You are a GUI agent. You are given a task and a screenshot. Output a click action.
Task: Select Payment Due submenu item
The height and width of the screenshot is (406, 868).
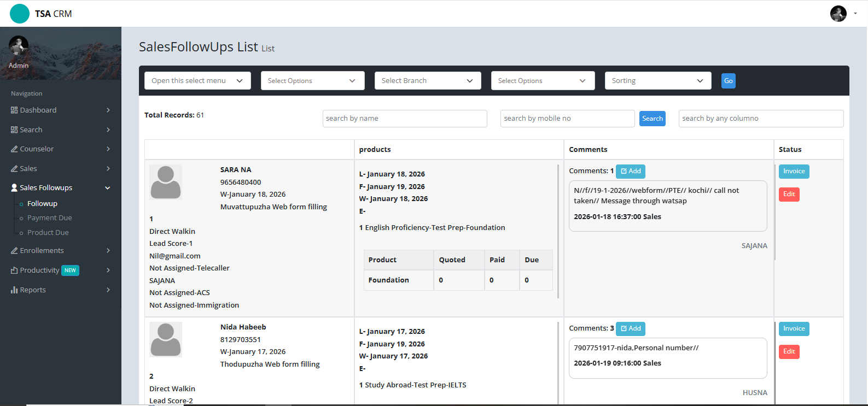[x=49, y=218]
